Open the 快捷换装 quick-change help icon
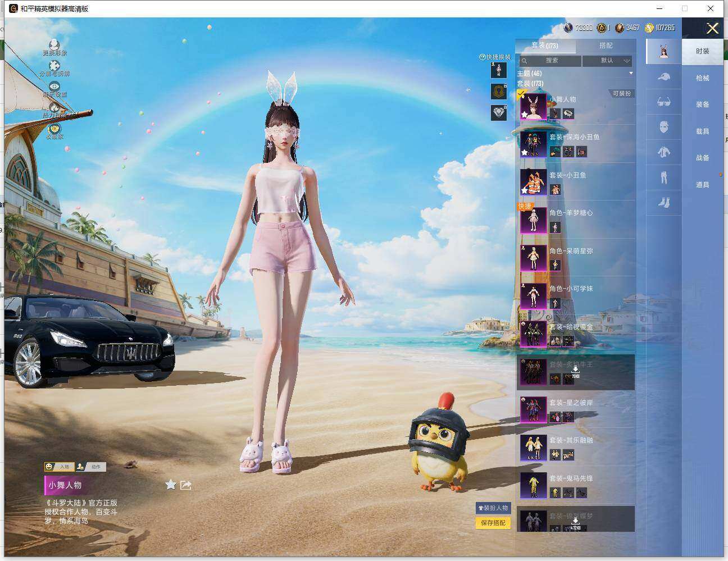Viewport: 728px width, 561px height. point(482,57)
